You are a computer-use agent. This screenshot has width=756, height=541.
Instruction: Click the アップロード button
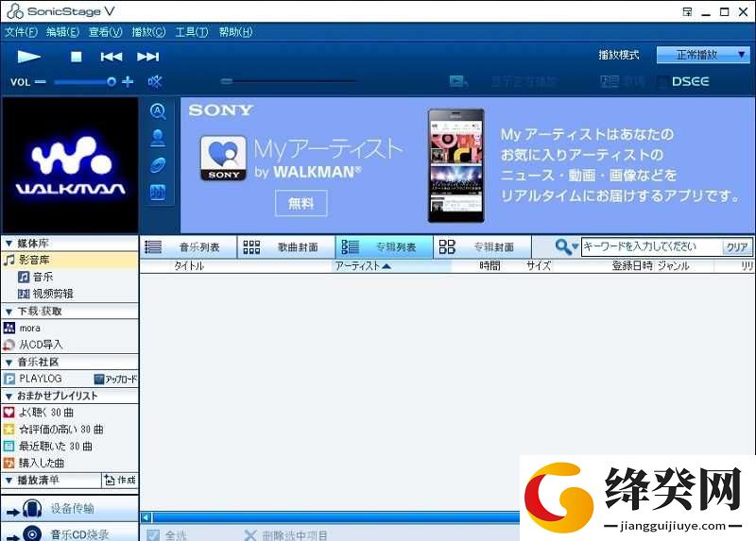pyautogui.click(x=115, y=380)
